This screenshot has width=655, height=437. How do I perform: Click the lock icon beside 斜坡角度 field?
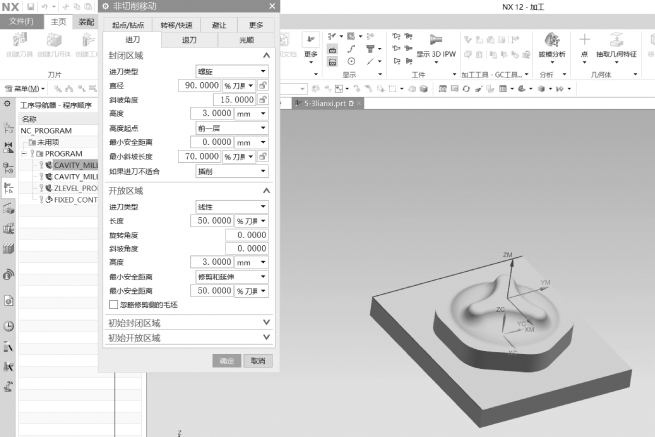point(262,100)
